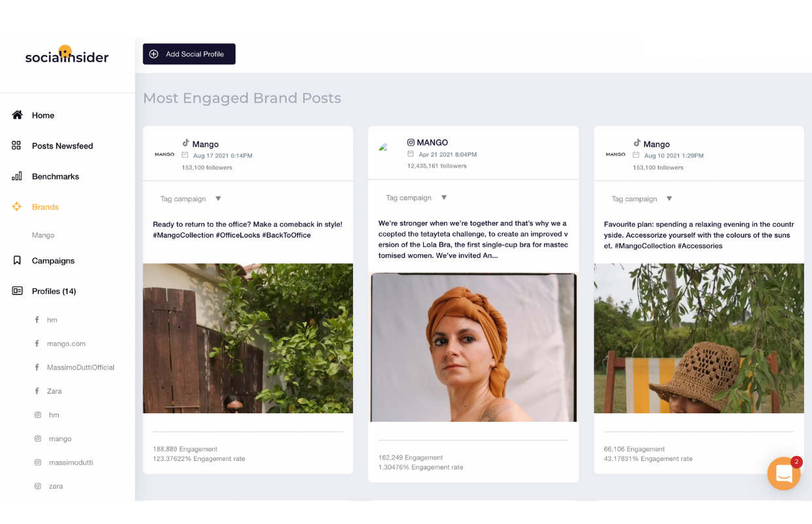This screenshot has width=812, height=524.
Task: Click the TikTok icon on Aug 17 post
Action: 186,143
